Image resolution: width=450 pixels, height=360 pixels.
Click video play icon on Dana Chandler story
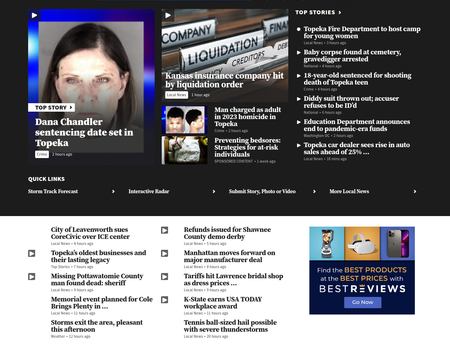click(x=34, y=15)
